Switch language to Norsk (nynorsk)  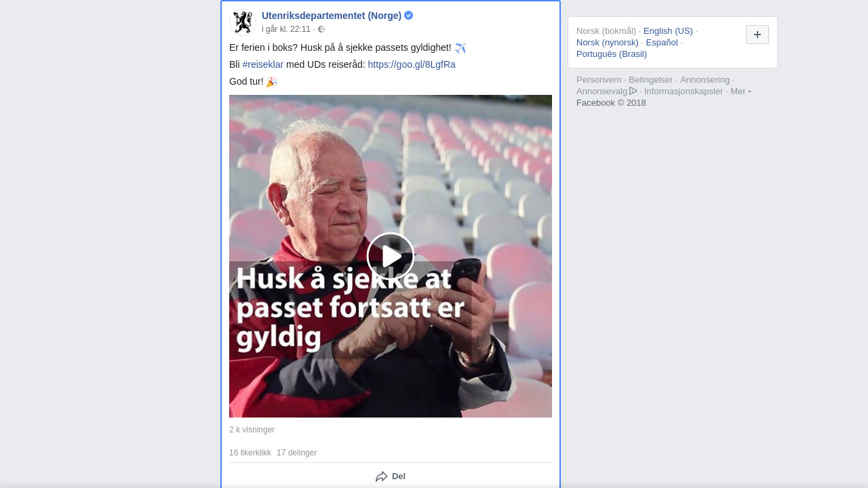(x=608, y=43)
